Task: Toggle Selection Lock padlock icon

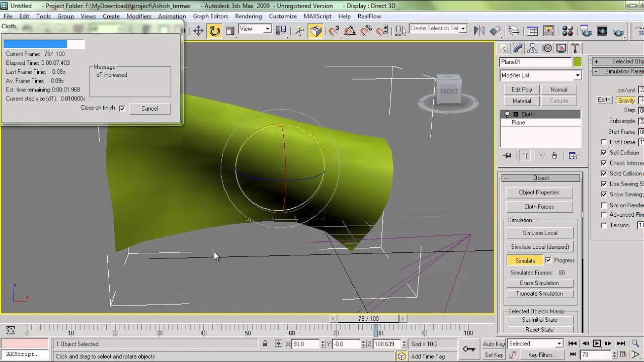Action: coord(265,344)
